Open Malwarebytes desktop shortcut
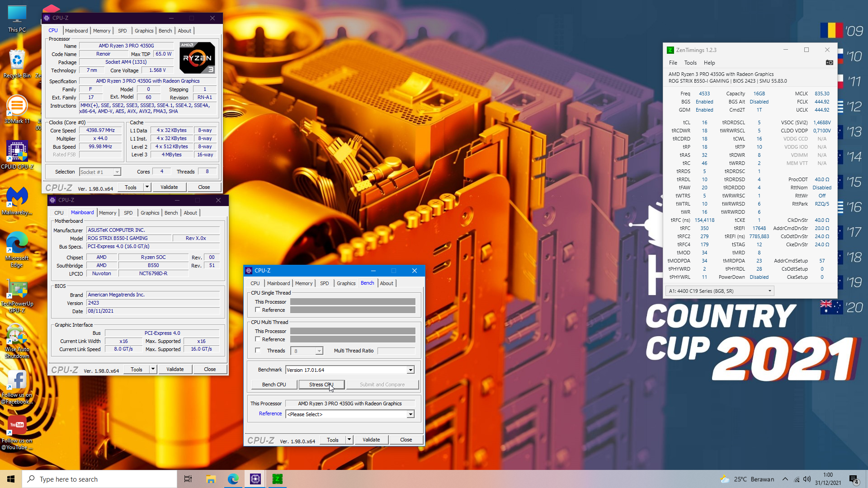Viewport: 868px width, 488px height. point(17,201)
